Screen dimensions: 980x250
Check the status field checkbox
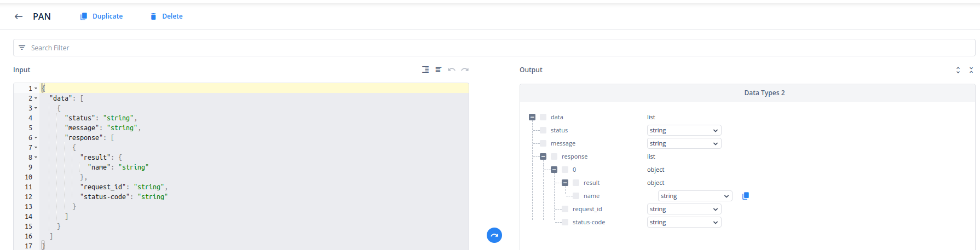pyautogui.click(x=543, y=130)
